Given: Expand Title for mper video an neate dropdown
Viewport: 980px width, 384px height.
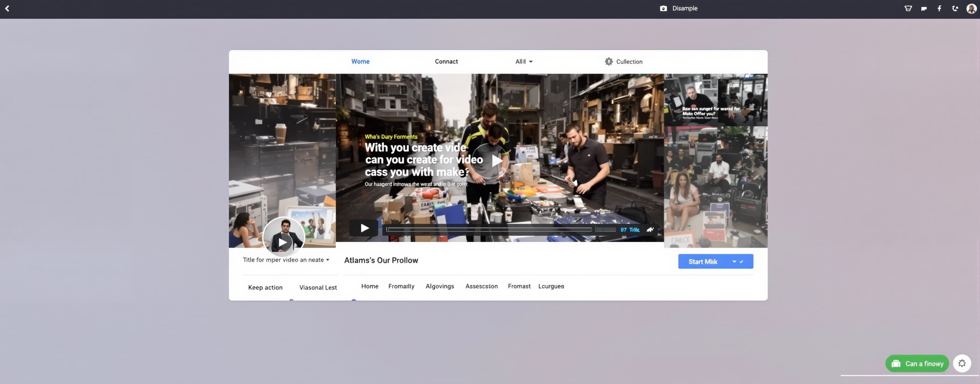Looking at the screenshot, I should coord(286,260).
